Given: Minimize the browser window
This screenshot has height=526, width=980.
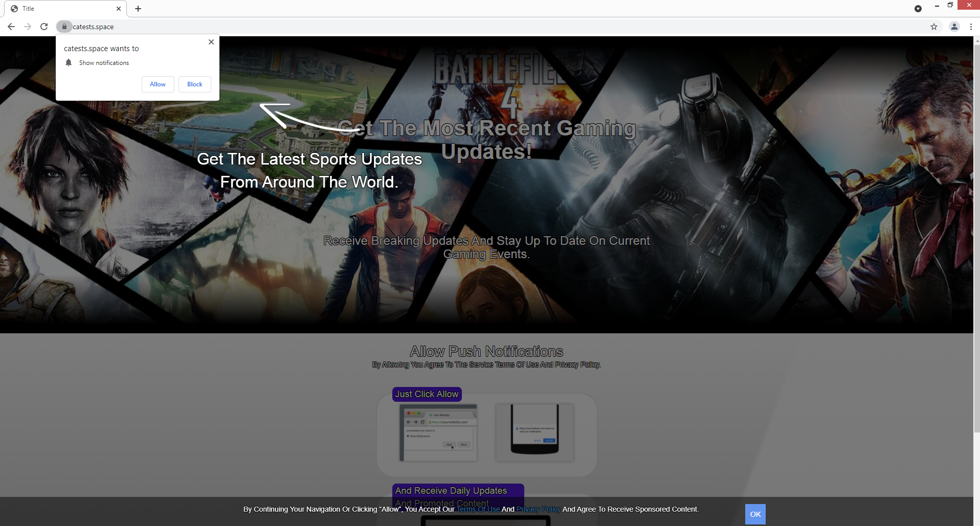Looking at the screenshot, I should (x=937, y=5).
